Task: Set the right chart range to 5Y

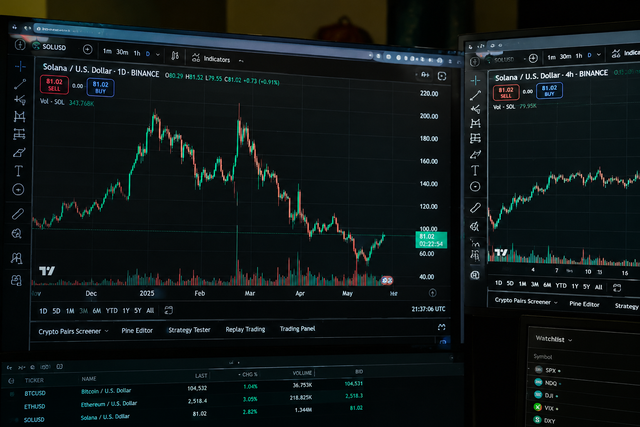Action: (587, 287)
